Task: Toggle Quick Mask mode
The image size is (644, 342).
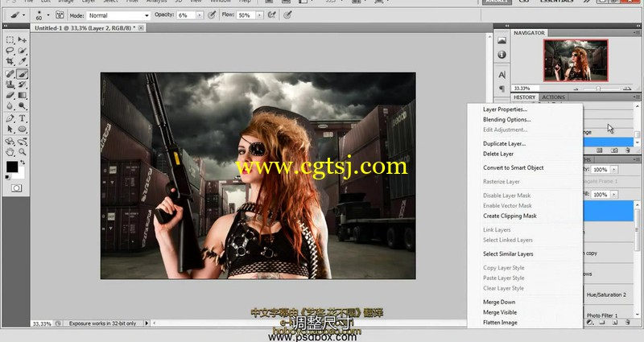Action: (x=16, y=188)
